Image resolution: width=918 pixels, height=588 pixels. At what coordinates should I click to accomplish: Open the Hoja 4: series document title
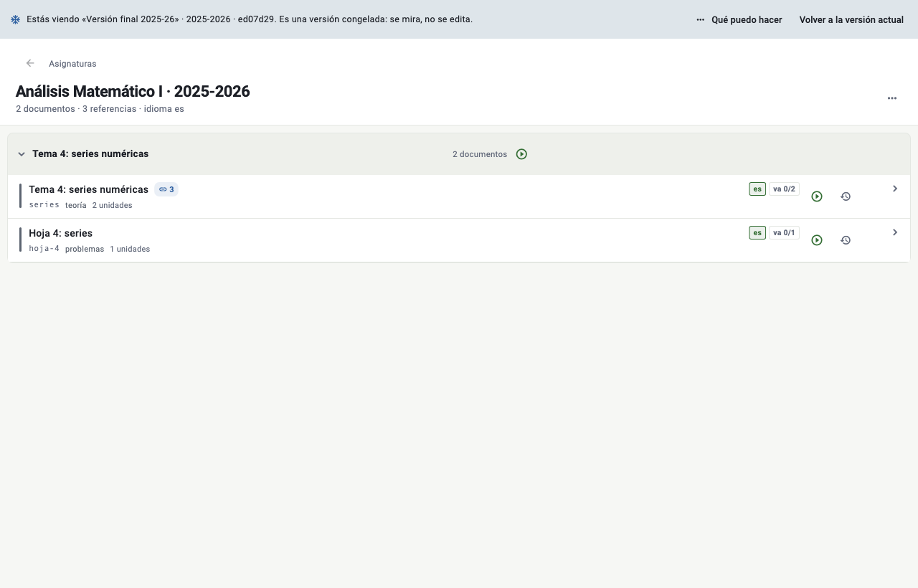(x=60, y=233)
